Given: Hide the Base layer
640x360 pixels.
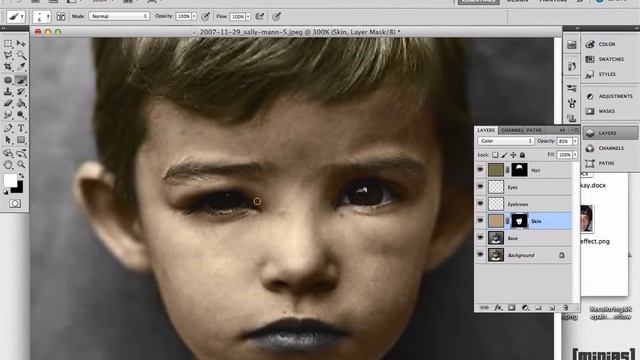Looking at the screenshot, I should tap(480, 238).
